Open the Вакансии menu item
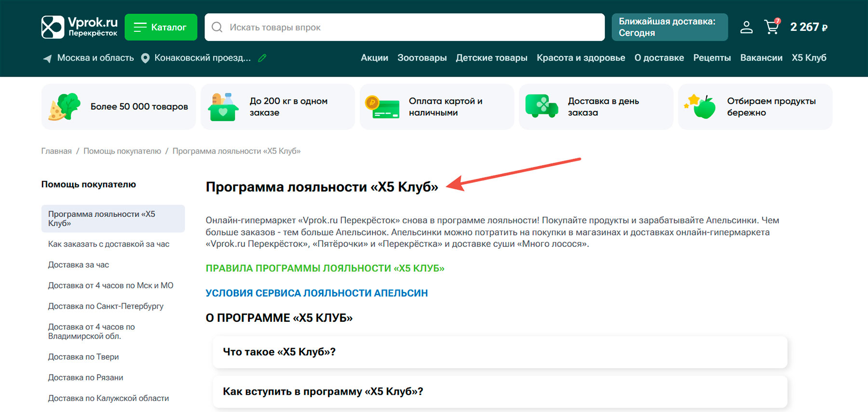This screenshot has height=412, width=868. [761, 58]
